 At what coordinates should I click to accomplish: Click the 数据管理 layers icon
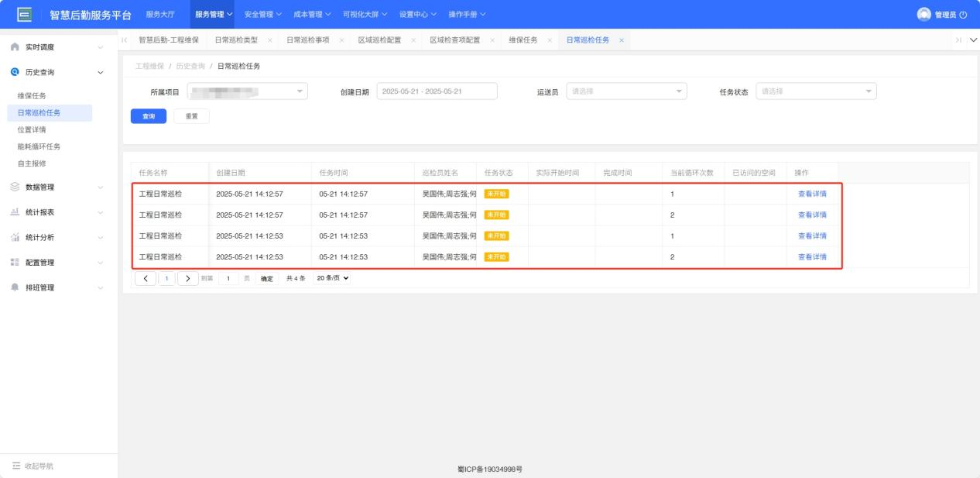(15, 187)
